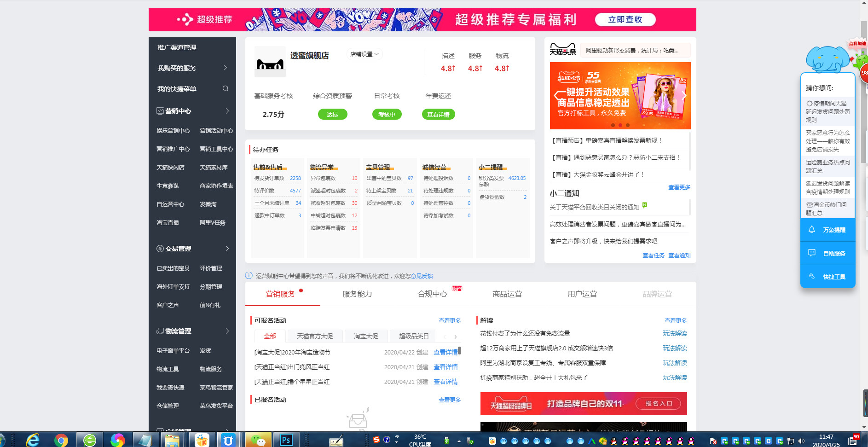Click the search icon beside 我的快捷菜单

point(226,88)
